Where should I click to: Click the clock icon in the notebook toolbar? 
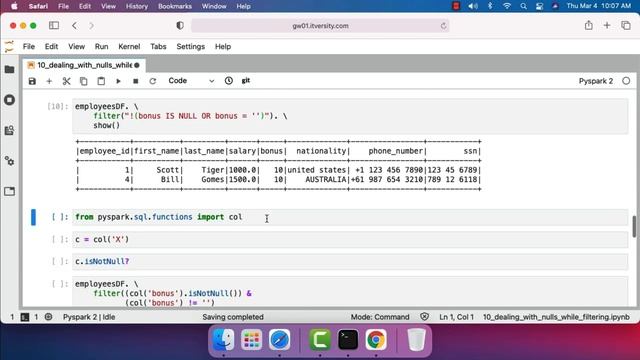pos(229,81)
